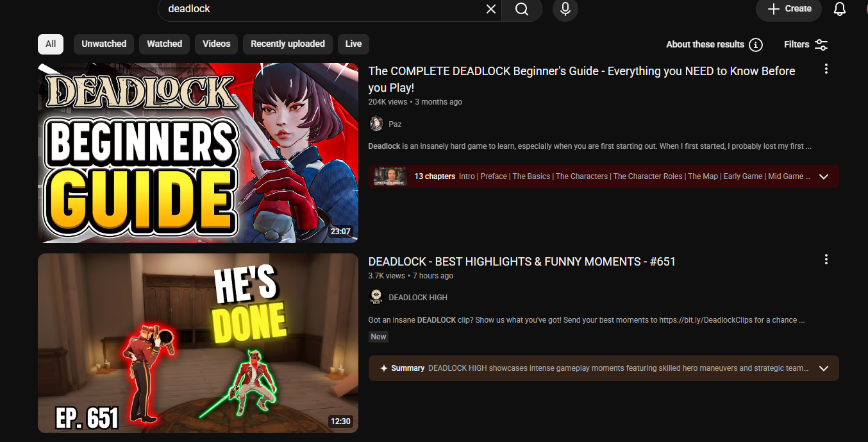This screenshot has width=868, height=442.
Task: Click the 23:07 duration badge
Action: 340,232
